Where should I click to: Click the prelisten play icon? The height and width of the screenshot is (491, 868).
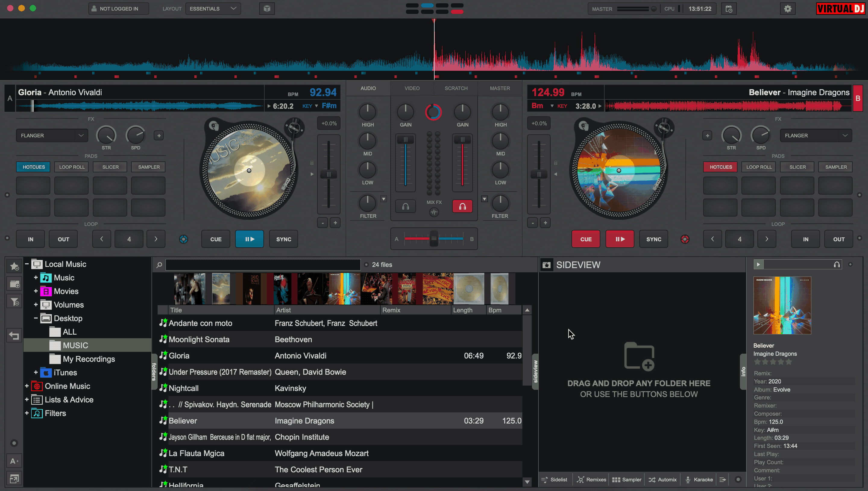tap(758, 265)
